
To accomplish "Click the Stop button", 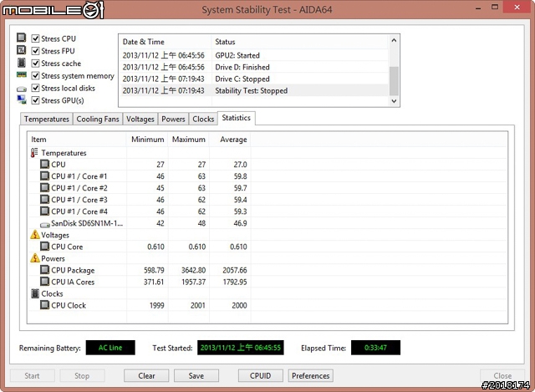I will 82,375.
